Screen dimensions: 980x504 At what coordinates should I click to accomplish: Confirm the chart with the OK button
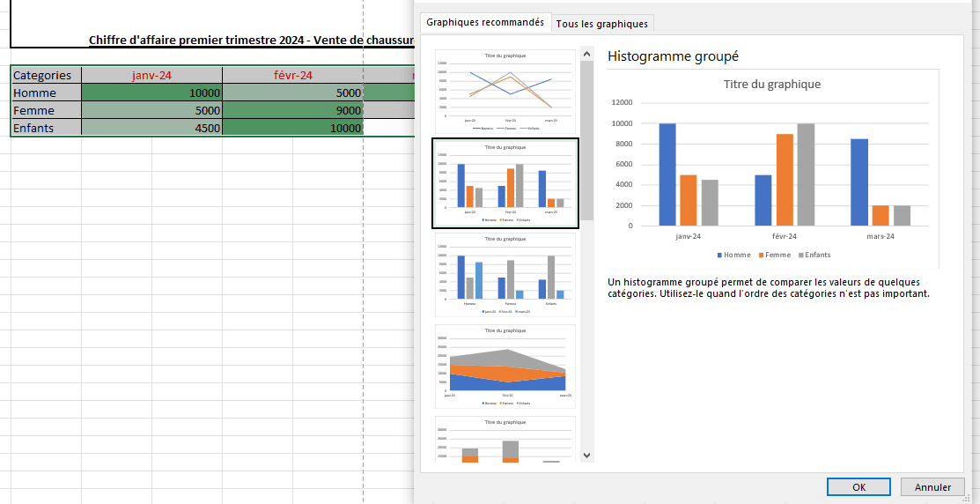[x=858, y=487]
